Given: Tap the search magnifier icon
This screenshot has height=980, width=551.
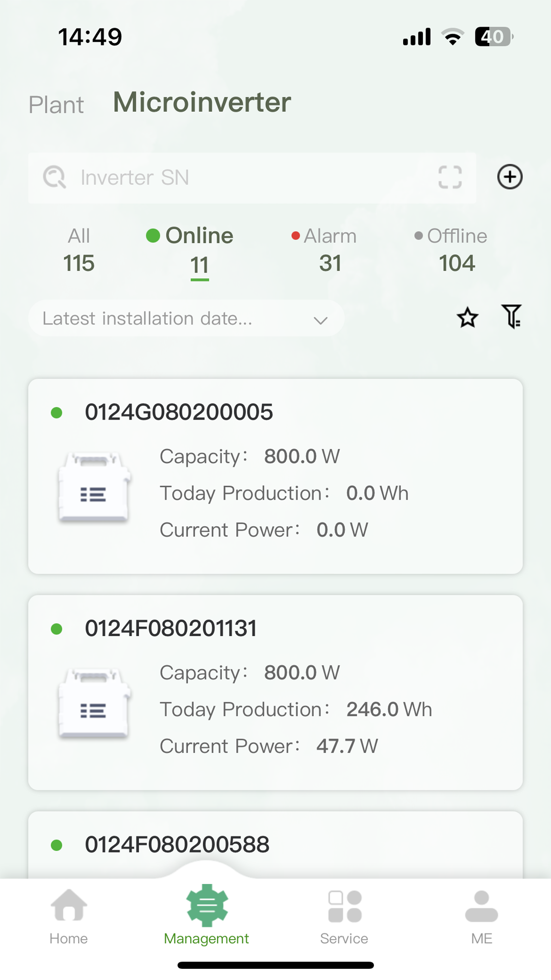Looking at the screenshot, I should [x=55, y=178].
